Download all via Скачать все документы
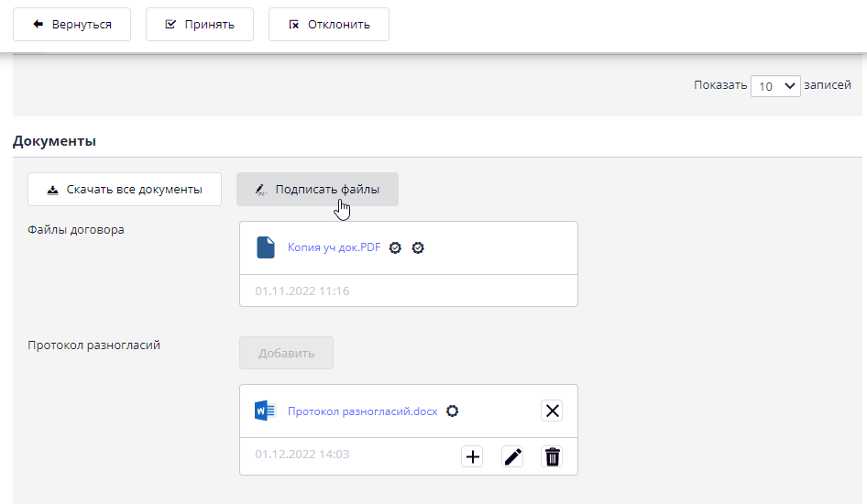 click(125, 190)
